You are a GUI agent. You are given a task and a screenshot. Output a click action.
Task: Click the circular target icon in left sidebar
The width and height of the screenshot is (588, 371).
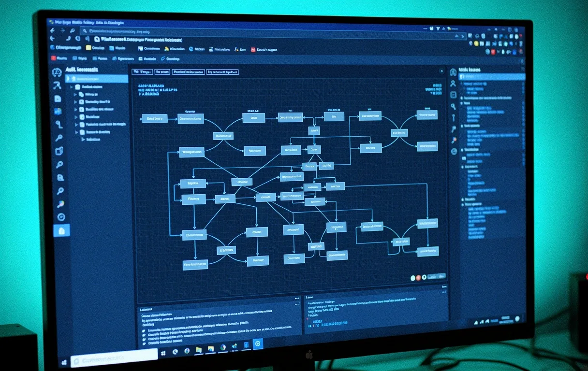pos(61,217)
